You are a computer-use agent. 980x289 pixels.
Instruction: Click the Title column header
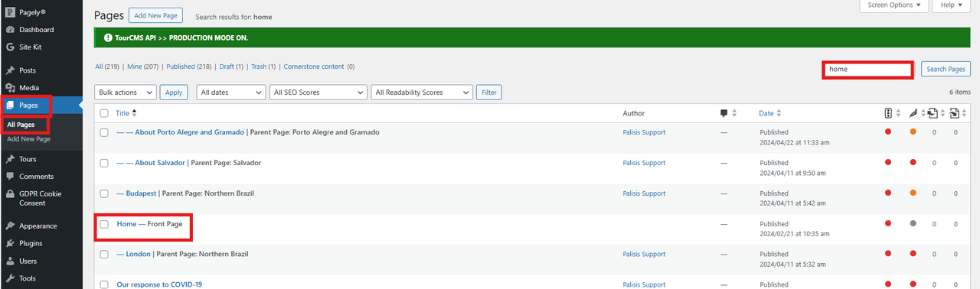coord(122,113)
